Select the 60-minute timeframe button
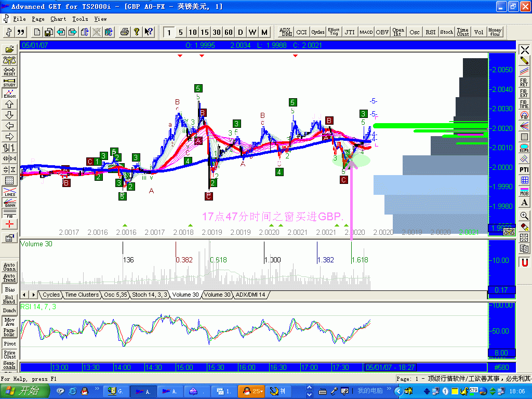Image resolution: width=532 pixels, height=399 pixels. click(229, 32)
